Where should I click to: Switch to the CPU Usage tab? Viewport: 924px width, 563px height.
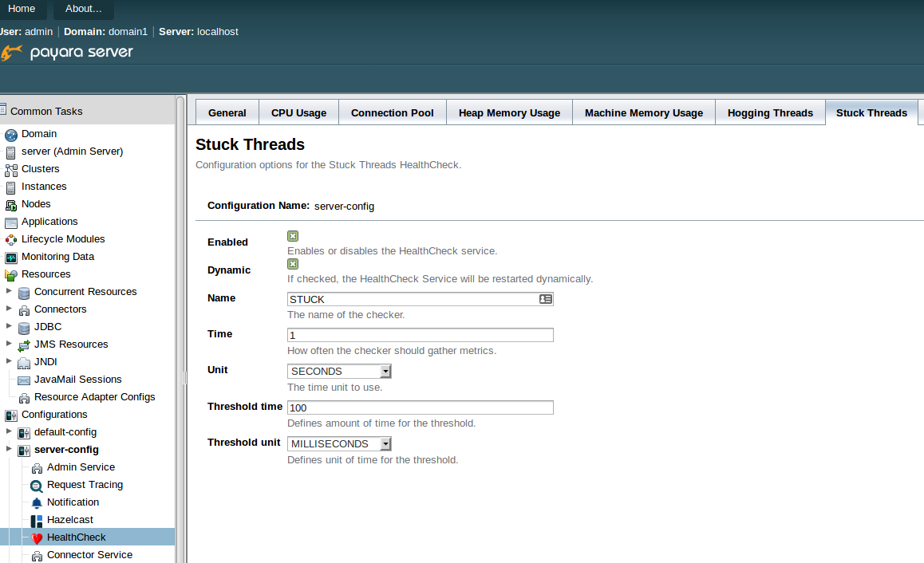298,113
